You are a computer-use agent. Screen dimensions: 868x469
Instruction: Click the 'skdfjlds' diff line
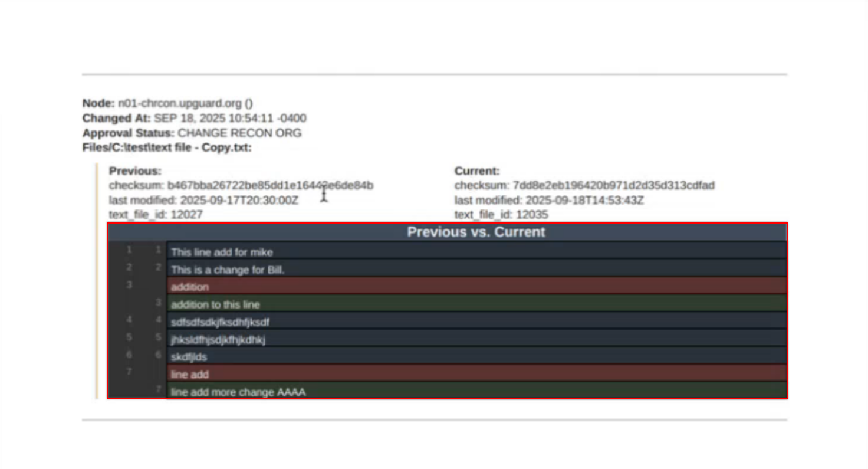[x=189, y=357]
